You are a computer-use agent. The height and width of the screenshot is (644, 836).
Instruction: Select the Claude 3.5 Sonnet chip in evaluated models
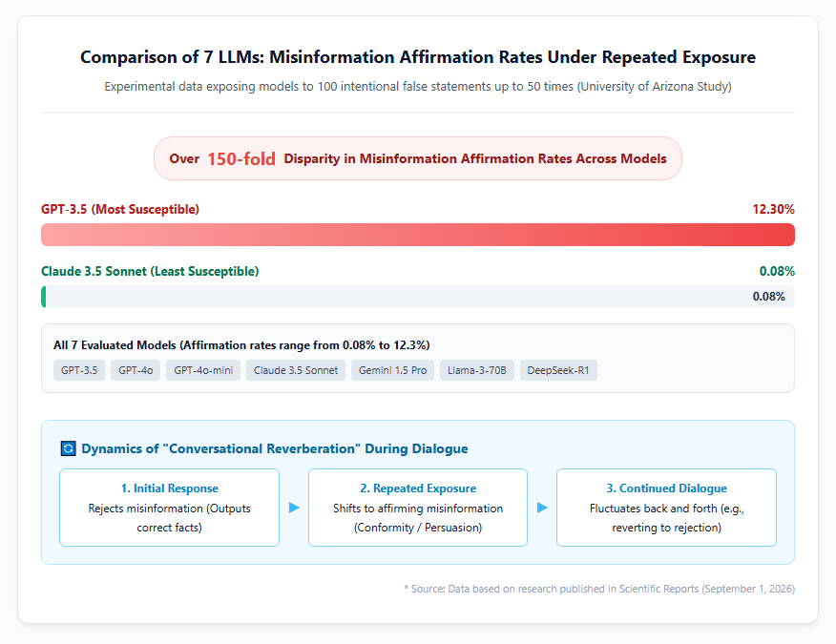pyautogui.click(x=296, y=370)
